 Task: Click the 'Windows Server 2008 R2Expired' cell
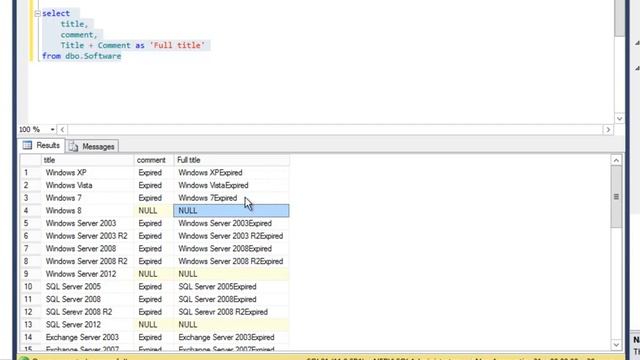231,261
